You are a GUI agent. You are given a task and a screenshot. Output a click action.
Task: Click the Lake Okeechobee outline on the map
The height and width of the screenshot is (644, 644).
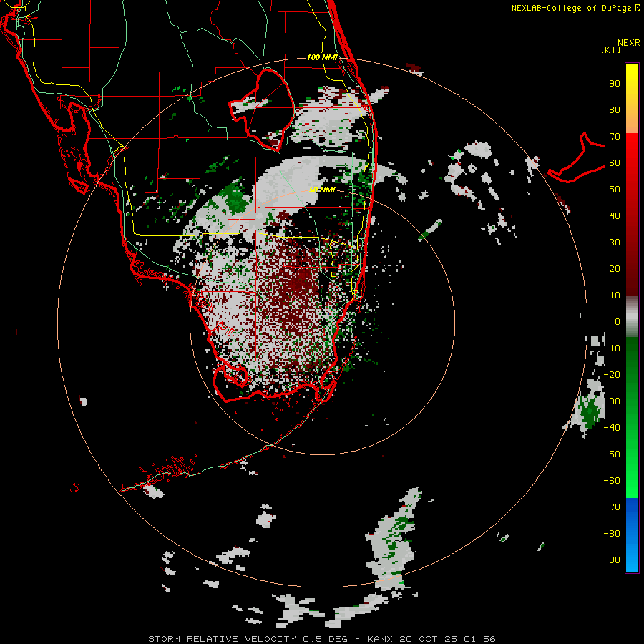coord(262,109)
